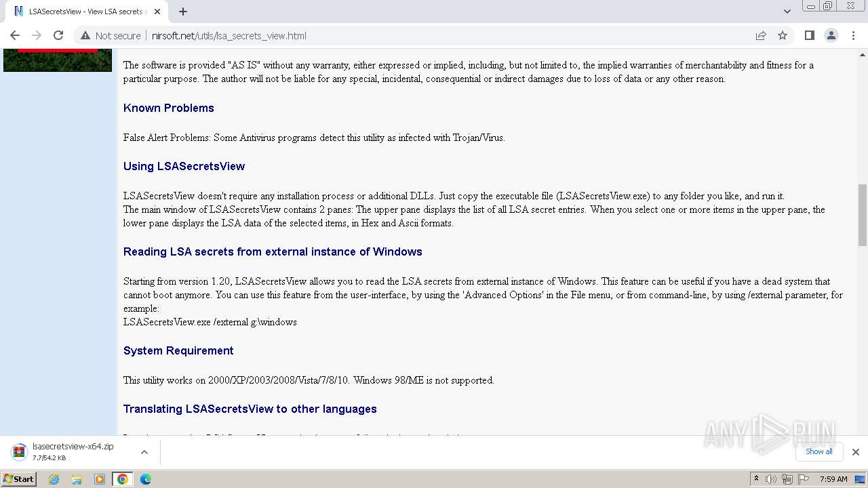This screenshot has height=488, width=868.
Task: Open Action Center flag icon
Action: pyautogui.click(x=804, y=479)
